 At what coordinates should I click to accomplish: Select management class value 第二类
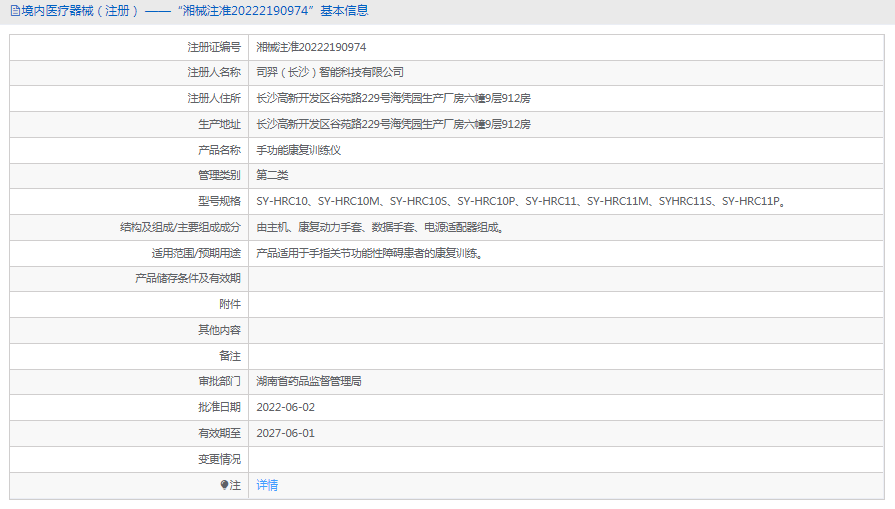click(272, 175)
